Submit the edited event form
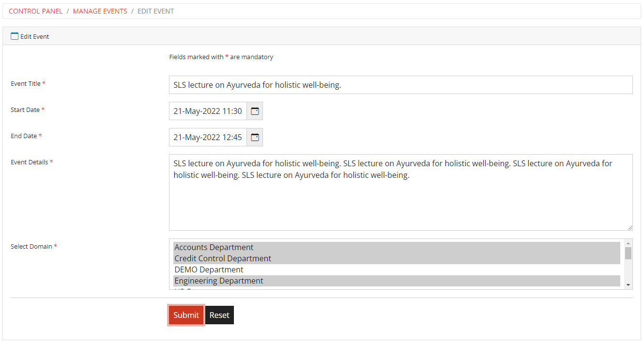This screenshot has width=644, height=348. [x=186, y=315]
